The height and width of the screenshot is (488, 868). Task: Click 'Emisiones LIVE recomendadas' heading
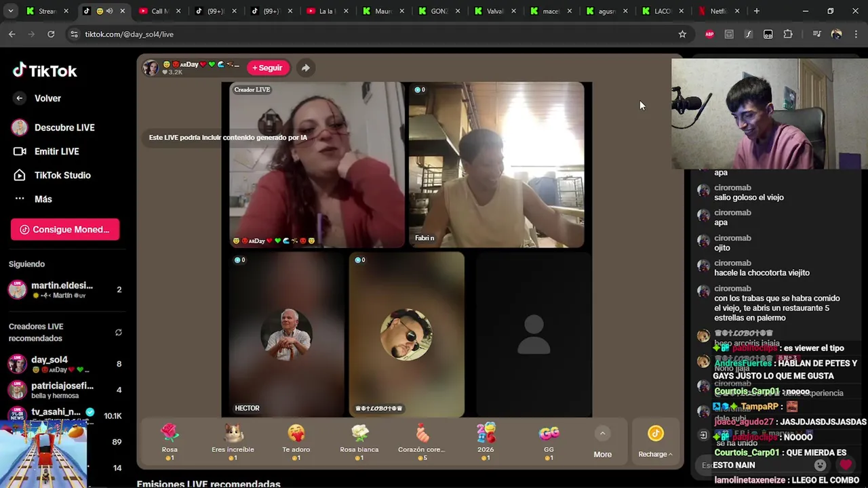(x=208, y=483)
